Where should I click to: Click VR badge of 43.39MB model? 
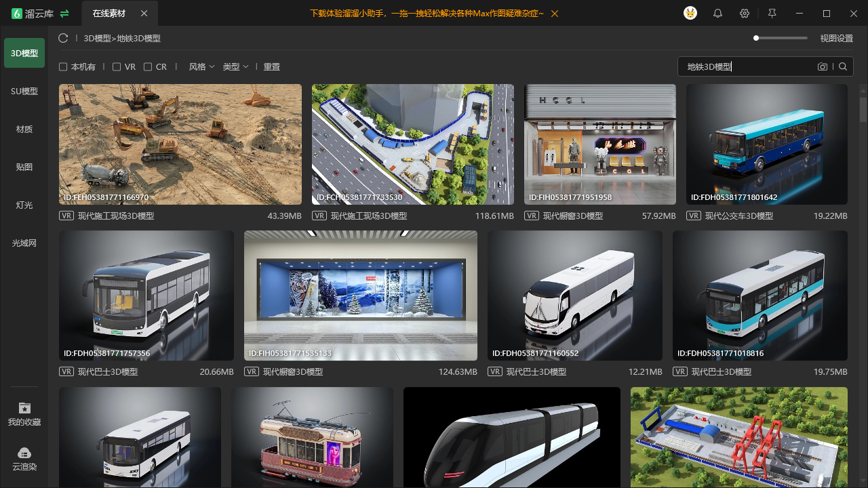click(x=66, y=216)
